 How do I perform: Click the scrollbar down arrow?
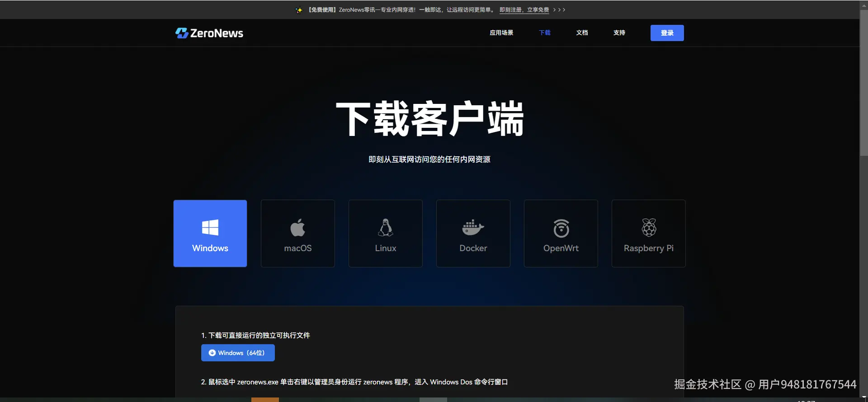coord(863,398)
